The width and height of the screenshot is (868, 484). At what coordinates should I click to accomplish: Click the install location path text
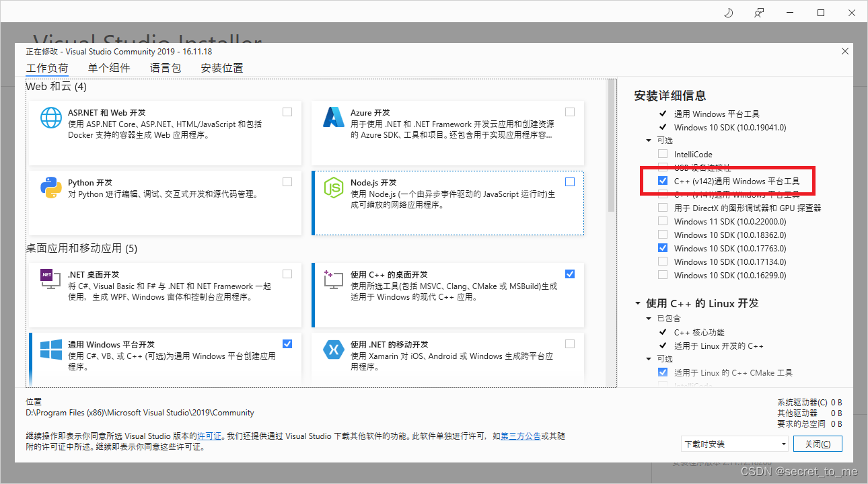pos(140,413)
